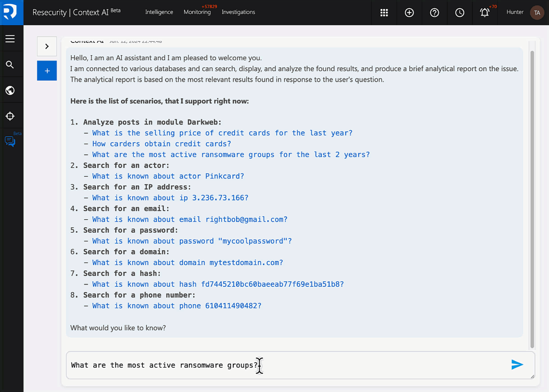
Task: Open the Intelligence menu
Action: (159, 12)
